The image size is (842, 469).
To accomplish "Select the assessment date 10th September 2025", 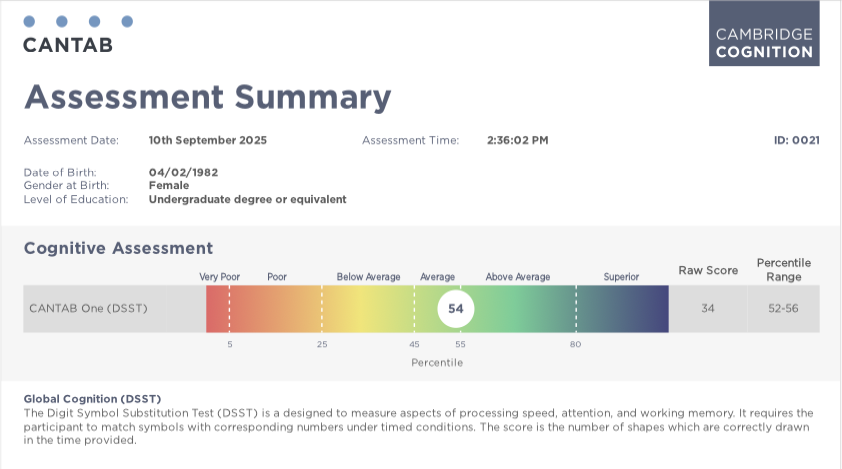I will (x=208, y=140).
